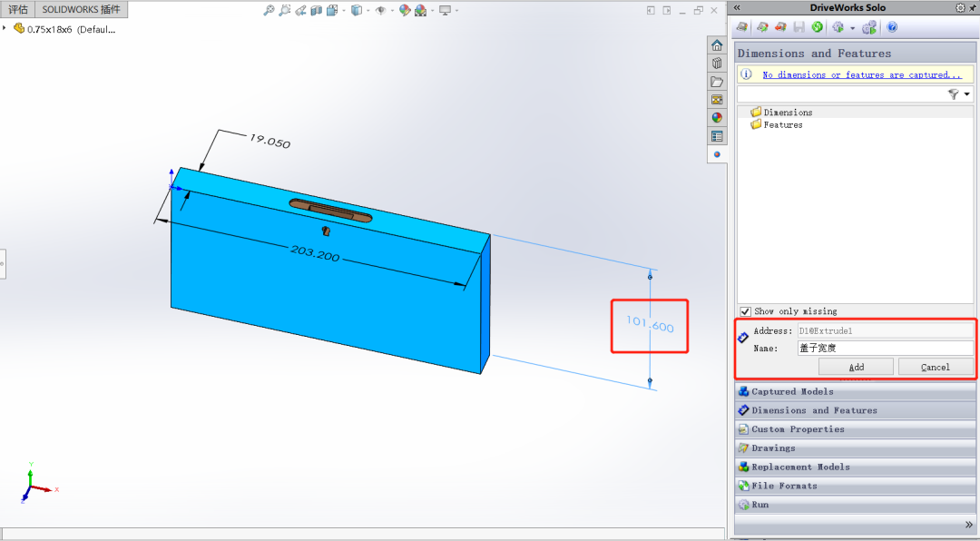Open the Design Library task pane tab

pos(717,64)
